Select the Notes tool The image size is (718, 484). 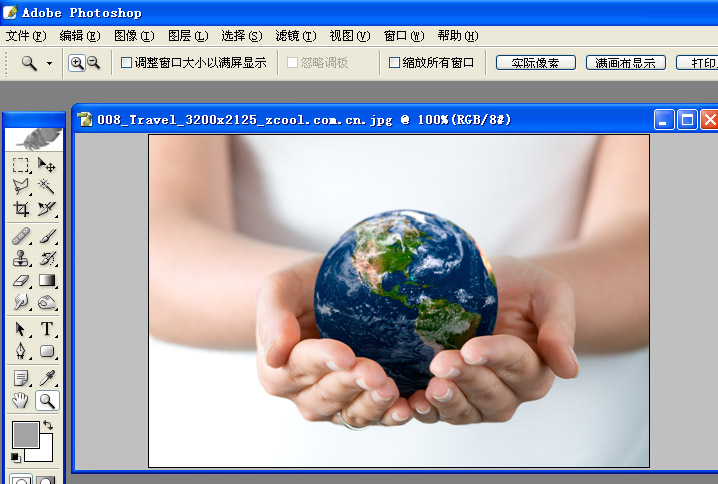point(21,378)
